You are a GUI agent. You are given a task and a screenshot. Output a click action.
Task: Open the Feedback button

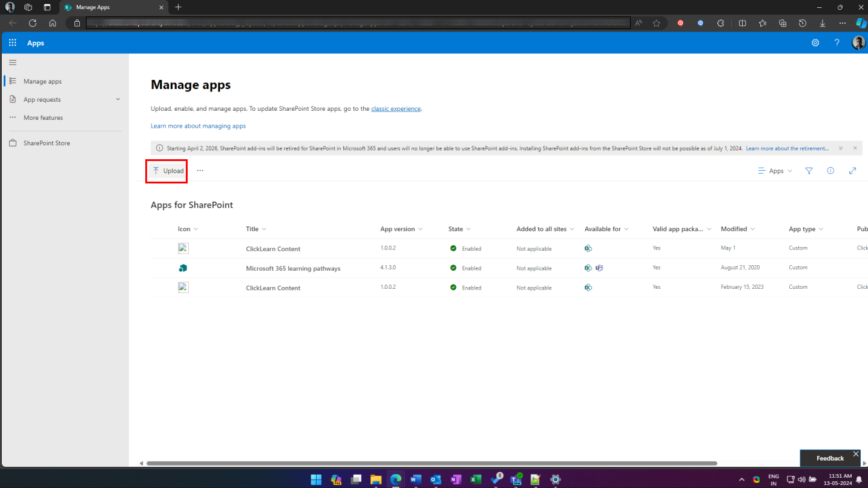830,458
